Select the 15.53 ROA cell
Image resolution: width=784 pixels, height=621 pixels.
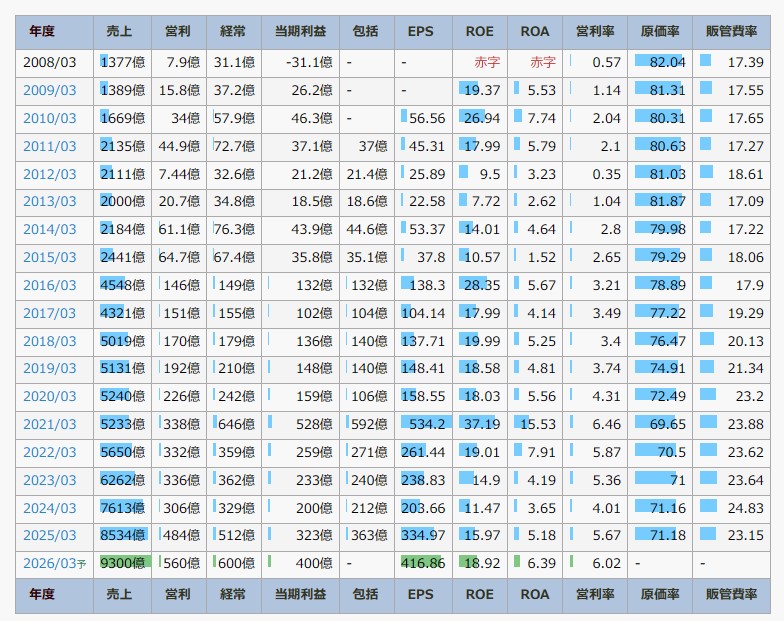[x=534, y=424]
